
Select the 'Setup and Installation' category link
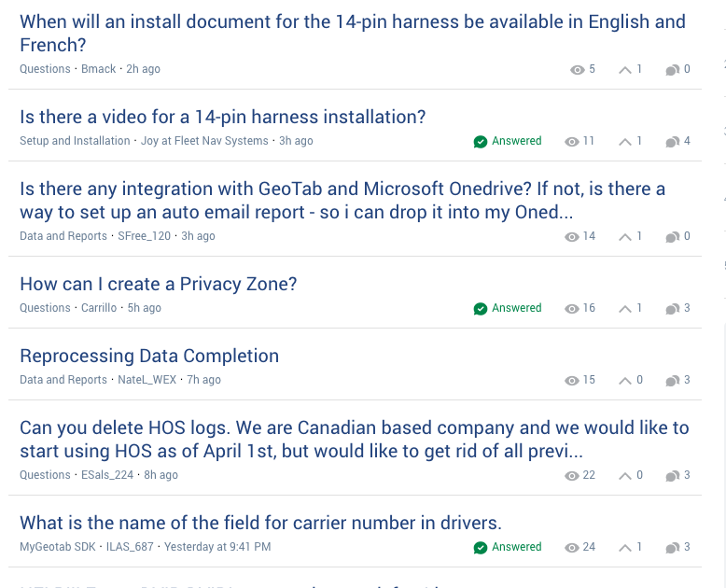coord(75,141)
